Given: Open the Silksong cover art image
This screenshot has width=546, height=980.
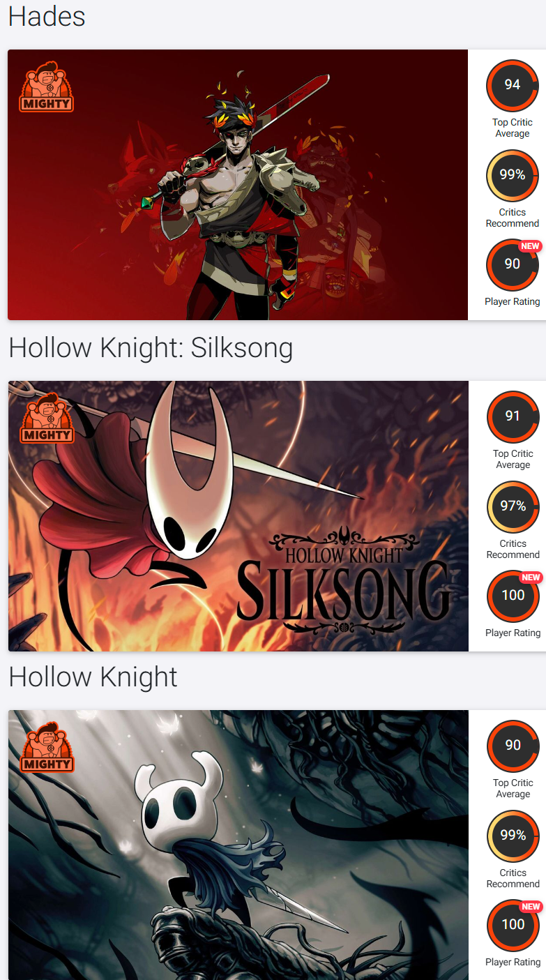Looking at the screenshot, I should (x=238, y=516).
